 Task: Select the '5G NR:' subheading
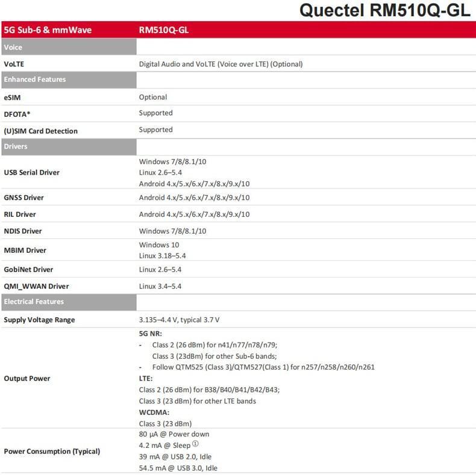[x=151, y=334]
